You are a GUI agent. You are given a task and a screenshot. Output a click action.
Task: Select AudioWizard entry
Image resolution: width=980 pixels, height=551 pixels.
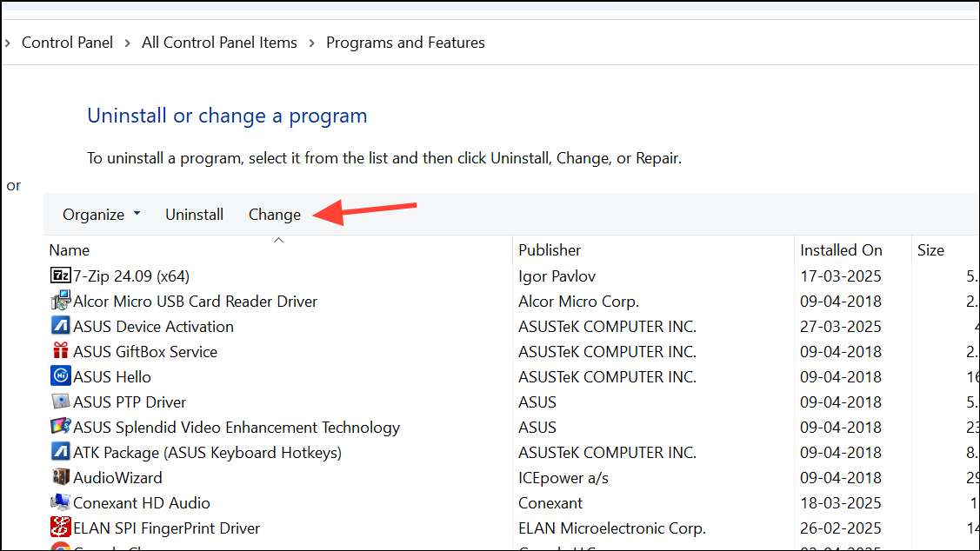pyautogui.click(x=117, y=478)
